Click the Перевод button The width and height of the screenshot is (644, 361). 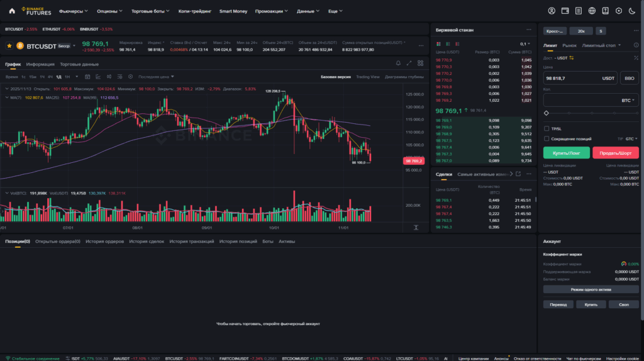click(x=558, y=304)
